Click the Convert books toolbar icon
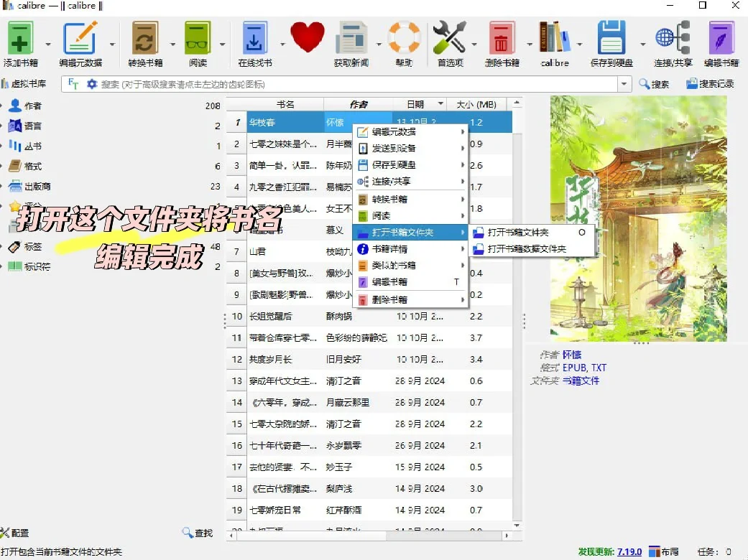Screen dimensions: 748x560 [145, 38]
